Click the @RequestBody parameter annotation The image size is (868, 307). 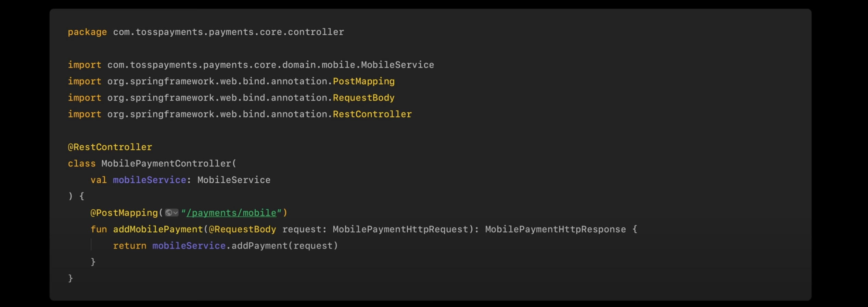[242, 229]
